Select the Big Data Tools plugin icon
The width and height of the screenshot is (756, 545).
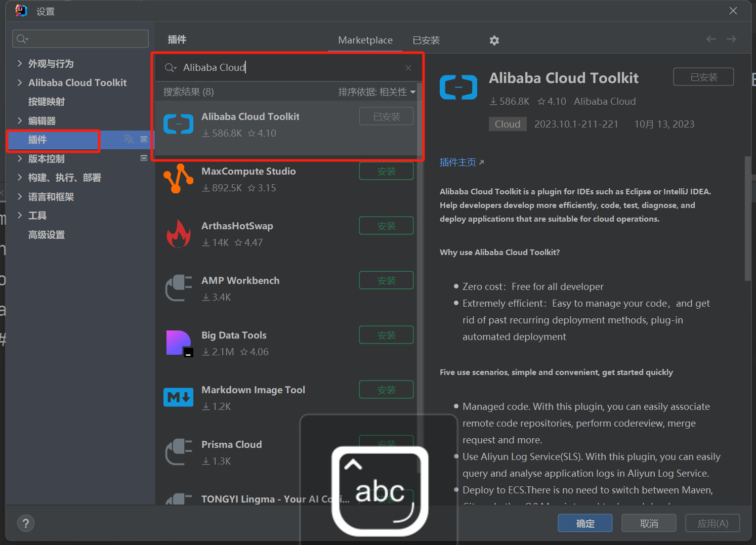pyautogui.click(x=178, y=342)
